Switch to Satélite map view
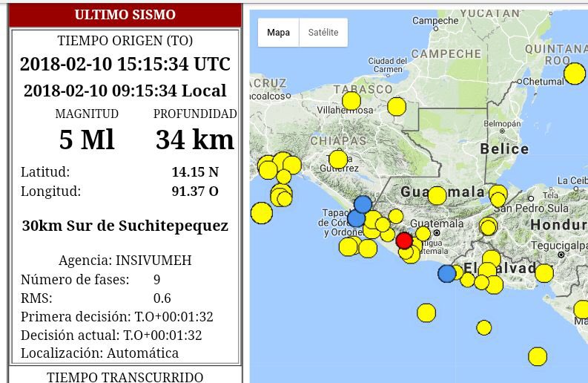The image size is (588, 383). (323, 33)
